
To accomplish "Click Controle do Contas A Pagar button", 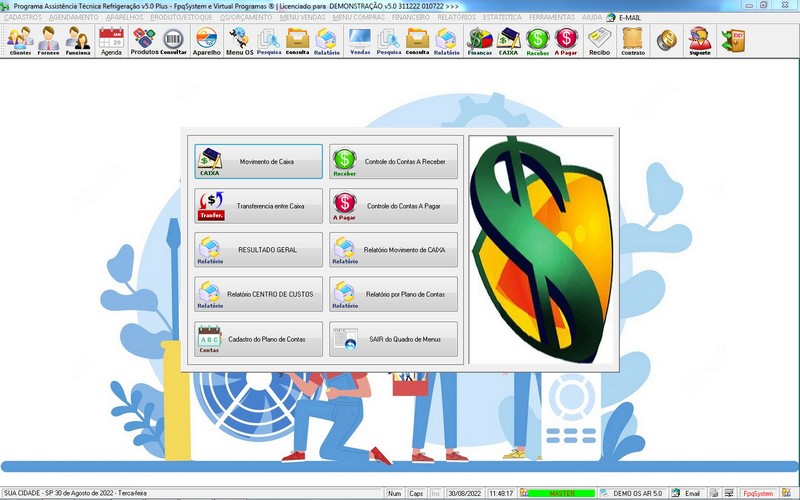I will pos(393,206).
